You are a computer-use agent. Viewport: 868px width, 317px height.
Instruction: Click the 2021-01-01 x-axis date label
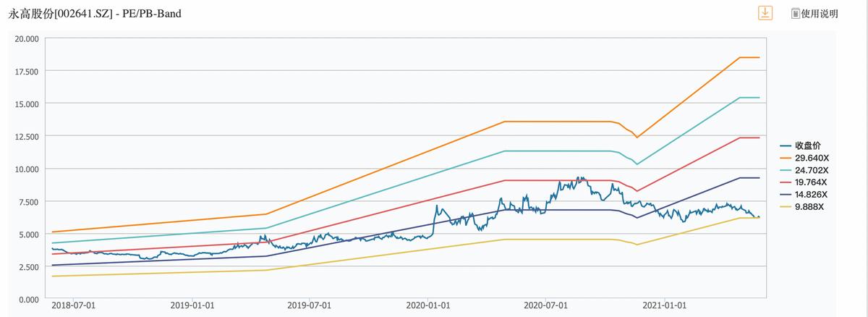coord(664,306)
